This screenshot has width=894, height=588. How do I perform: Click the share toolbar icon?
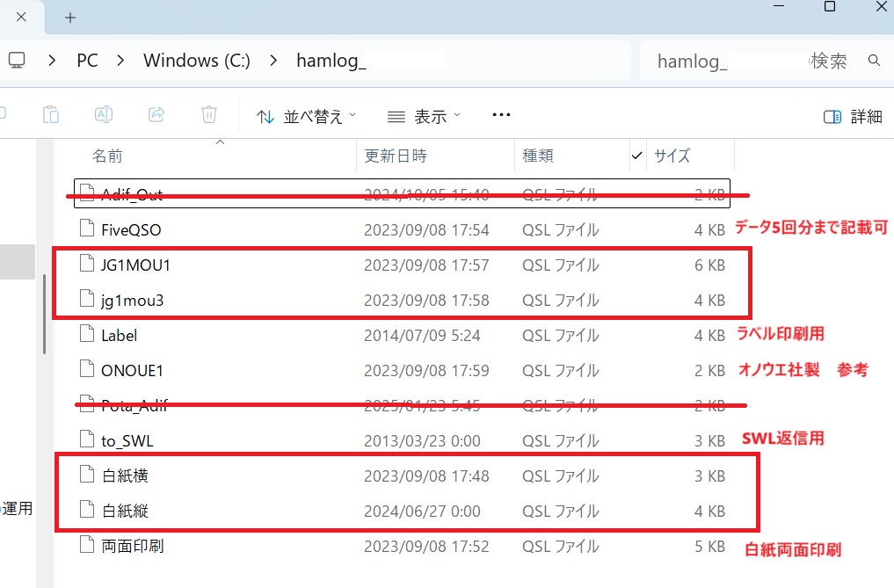click(156, 115)
